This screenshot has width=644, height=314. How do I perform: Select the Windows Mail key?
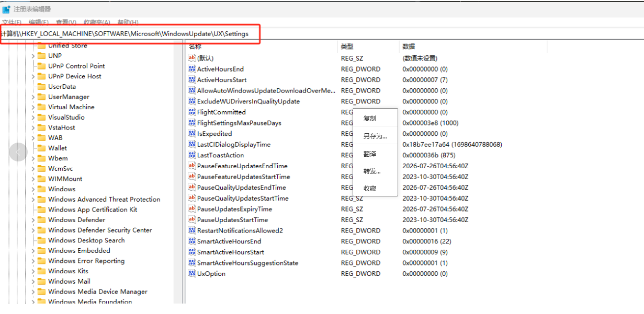click(x=69, y=282)
